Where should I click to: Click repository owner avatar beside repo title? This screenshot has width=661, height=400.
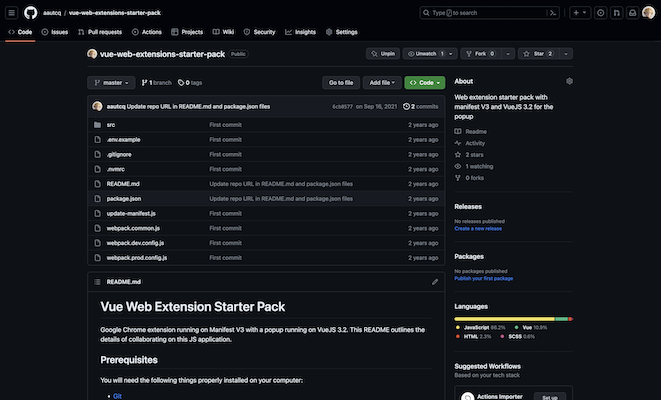pos(92,54)
